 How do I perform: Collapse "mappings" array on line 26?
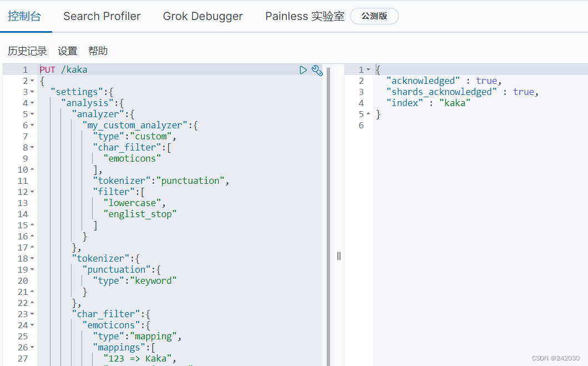click(x=32, y=348)
